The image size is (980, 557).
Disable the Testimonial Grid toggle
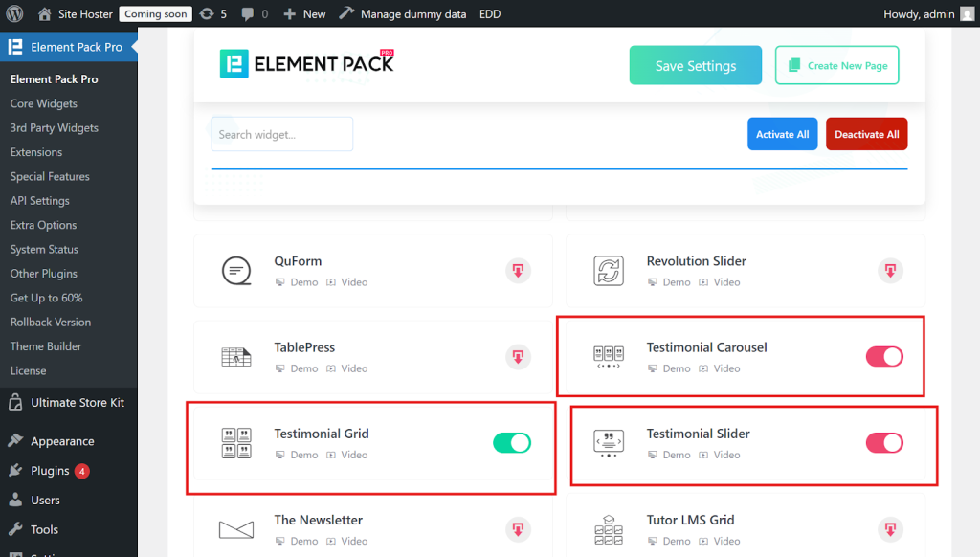point(512,443)
